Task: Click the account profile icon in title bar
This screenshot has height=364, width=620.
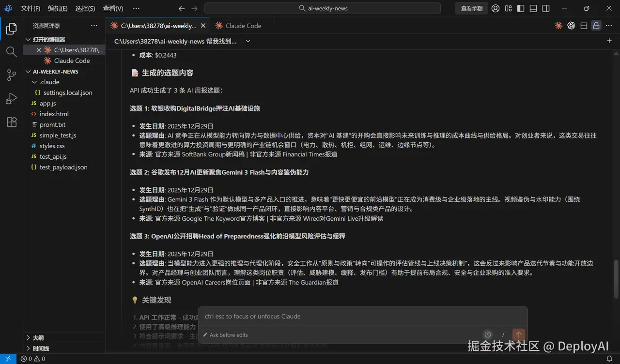Action: pos(496,8)
